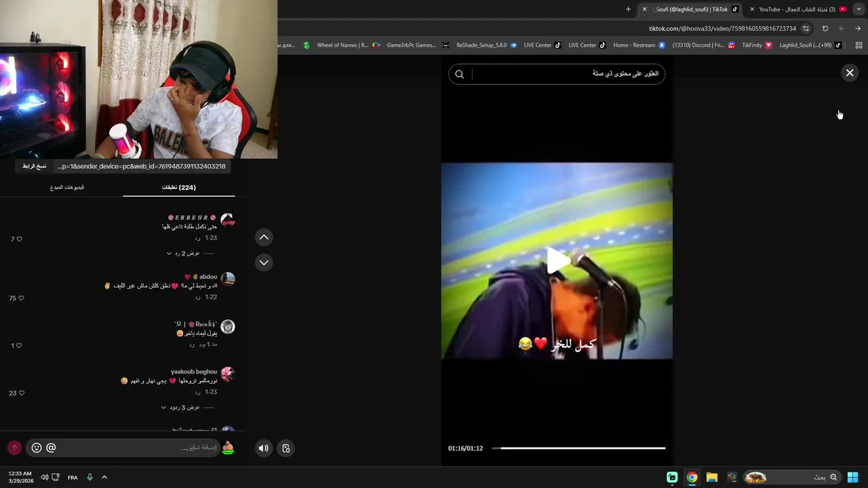The image size is (868, 488).
Task: Select the Soufi TikTok browser tab
Action: (692, 9)
